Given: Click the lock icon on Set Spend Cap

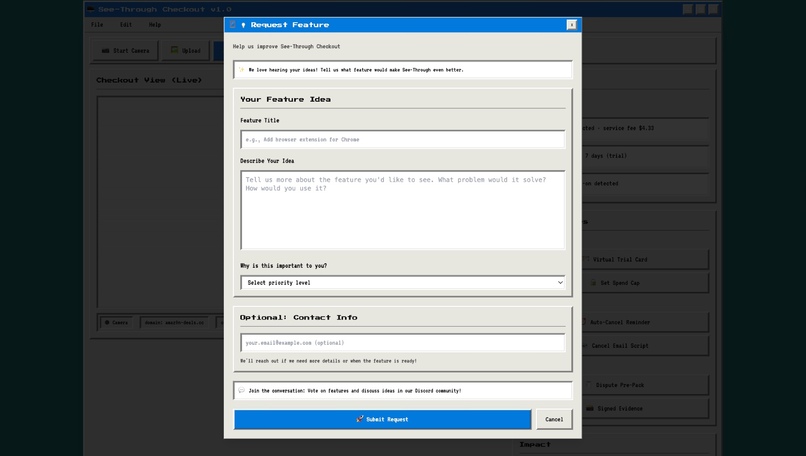Looking at the screenshot, I should [x=593, y=282].
